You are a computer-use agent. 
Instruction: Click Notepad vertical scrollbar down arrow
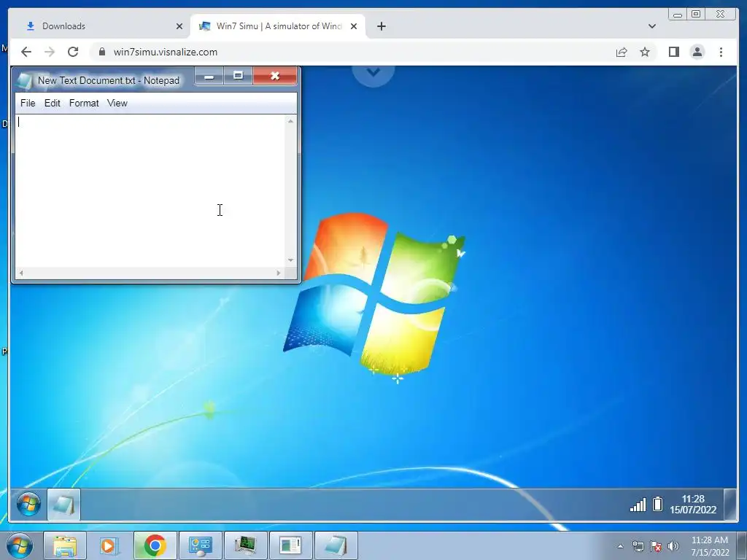(x=290, y=260)
